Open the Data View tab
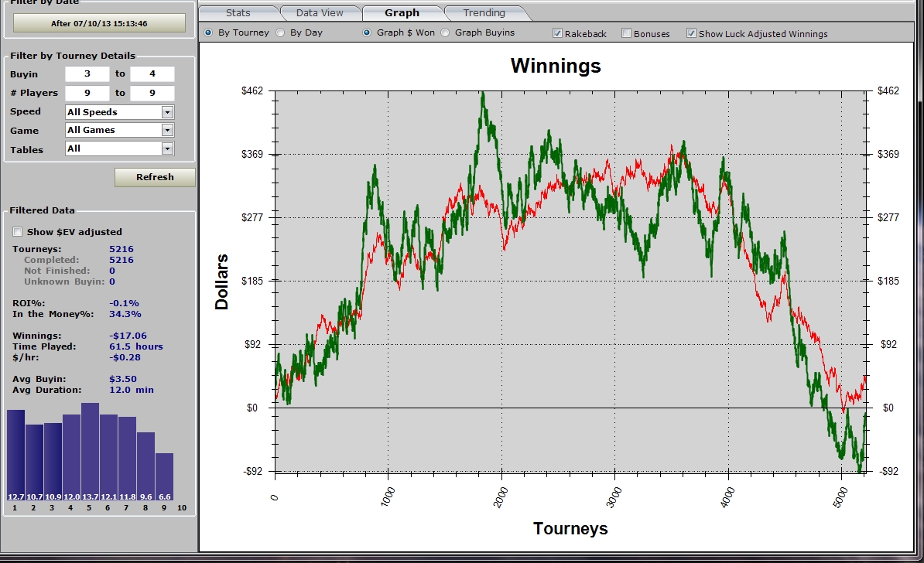The height and width of the screenshot is (563, 924). coord(318,13)
